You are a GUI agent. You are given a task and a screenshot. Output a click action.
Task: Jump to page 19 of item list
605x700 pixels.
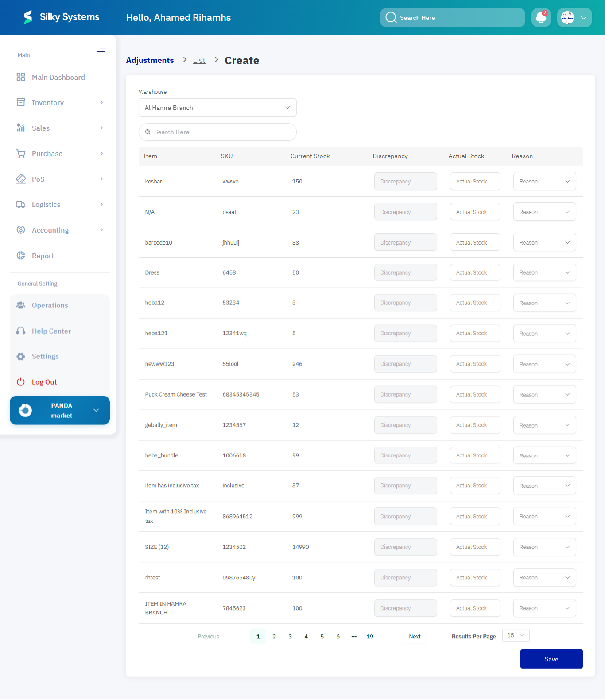[370, 636]
